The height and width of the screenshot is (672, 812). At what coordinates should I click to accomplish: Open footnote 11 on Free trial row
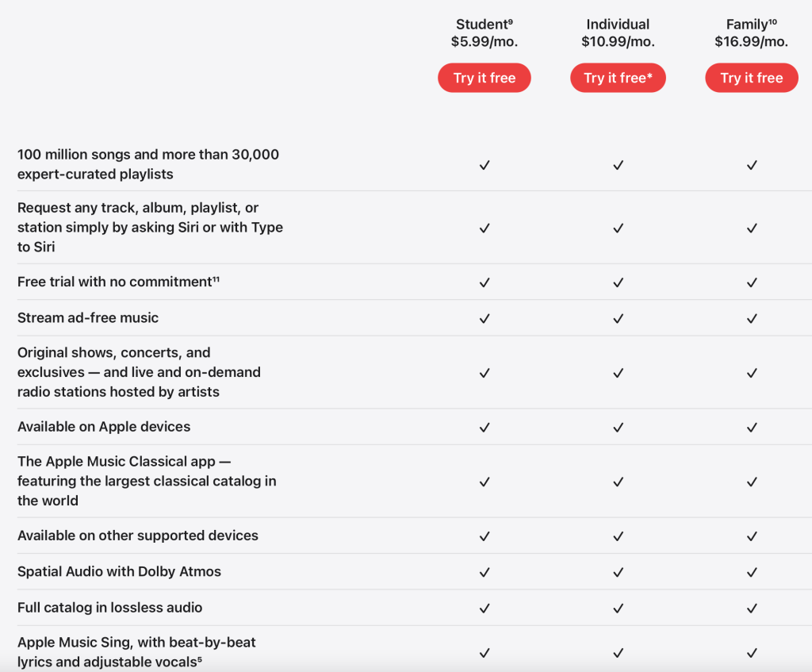(x=215, y=279)
